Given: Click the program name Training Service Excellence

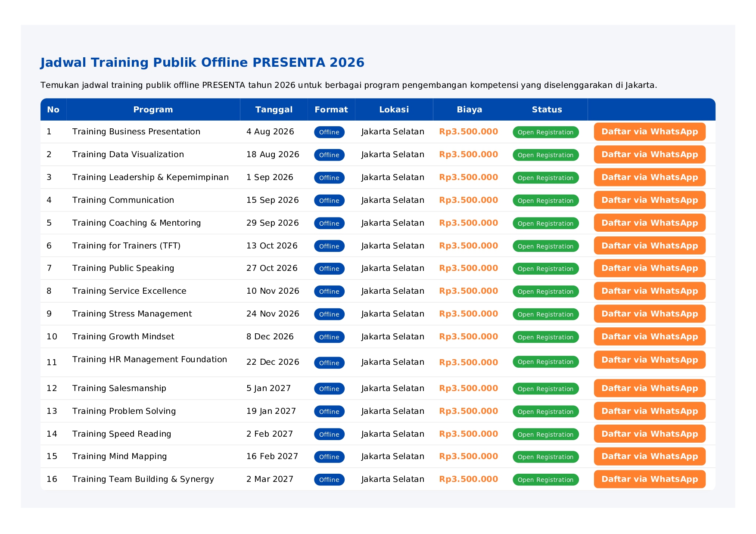Looking at the screenshot, I should point(129,291).
